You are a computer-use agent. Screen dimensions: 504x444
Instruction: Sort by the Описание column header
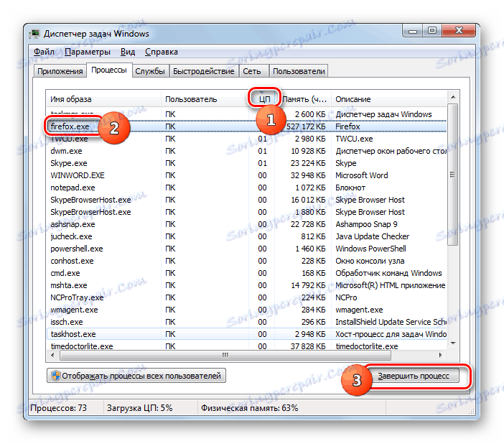pos(389,99)
